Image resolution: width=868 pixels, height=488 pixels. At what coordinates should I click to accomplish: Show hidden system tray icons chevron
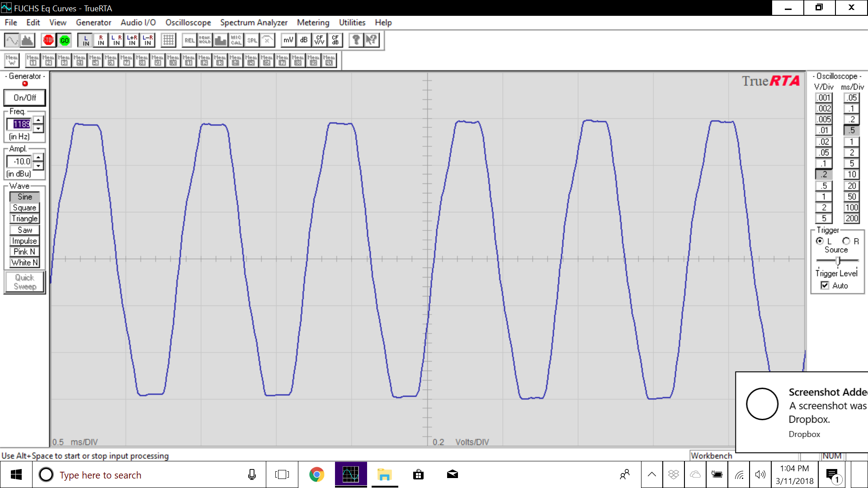[651, 474]
